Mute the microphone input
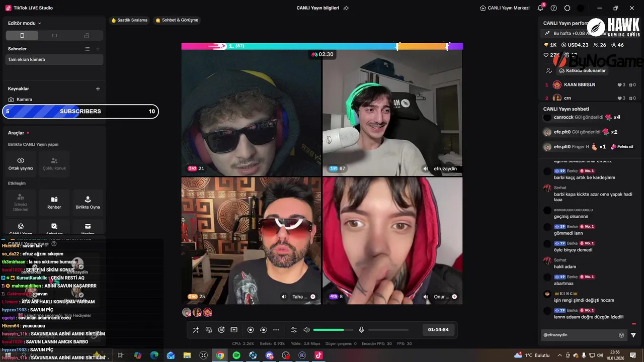The image size is (644, 362). pyautogui.click(x=361, y=330)
